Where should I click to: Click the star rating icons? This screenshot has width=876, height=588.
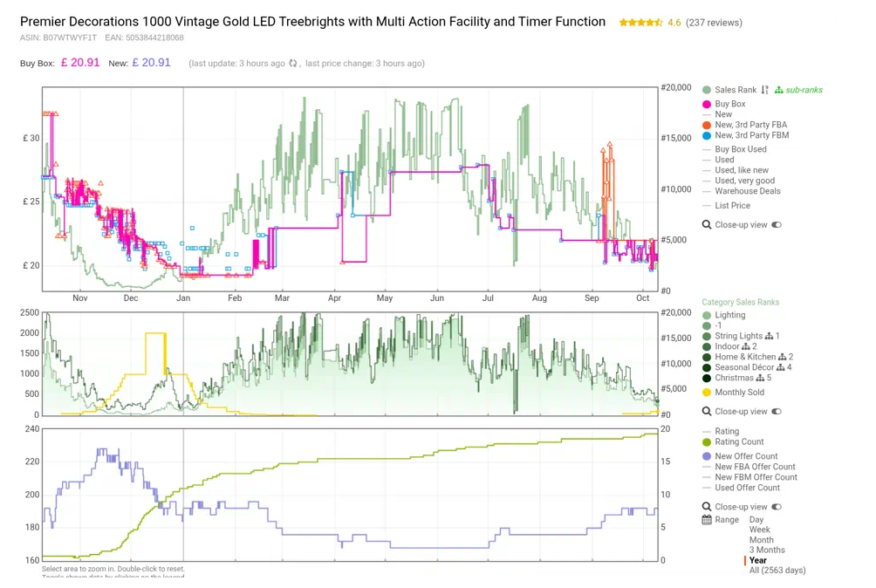click(x=640, y=23)
